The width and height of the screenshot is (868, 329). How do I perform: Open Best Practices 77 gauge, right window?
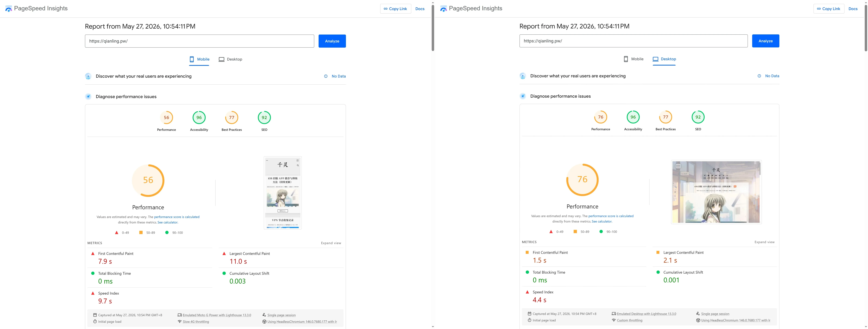click(x=665, y=117)
